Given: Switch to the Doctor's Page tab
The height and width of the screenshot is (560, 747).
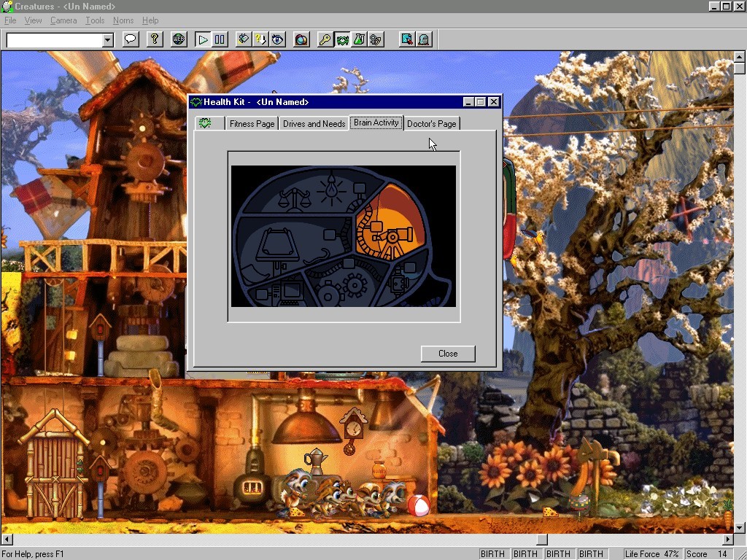Looking at the screenshot, I should click(432, 123).
